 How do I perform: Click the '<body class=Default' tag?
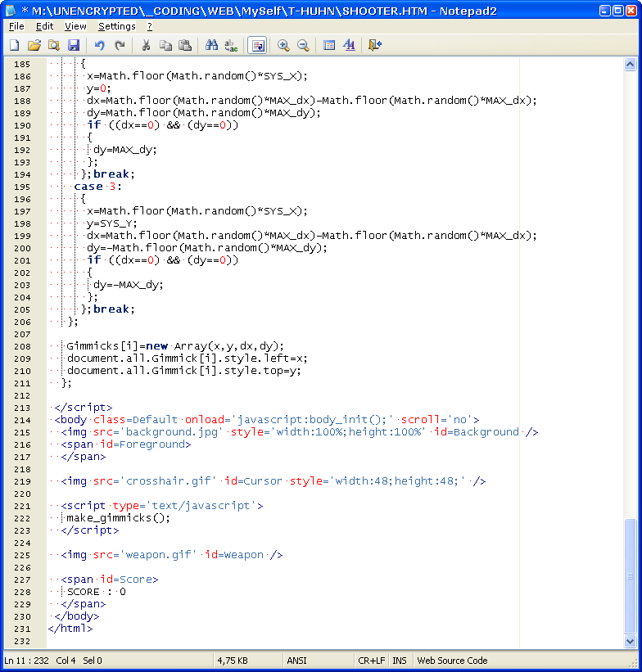(x=115, y=420)
